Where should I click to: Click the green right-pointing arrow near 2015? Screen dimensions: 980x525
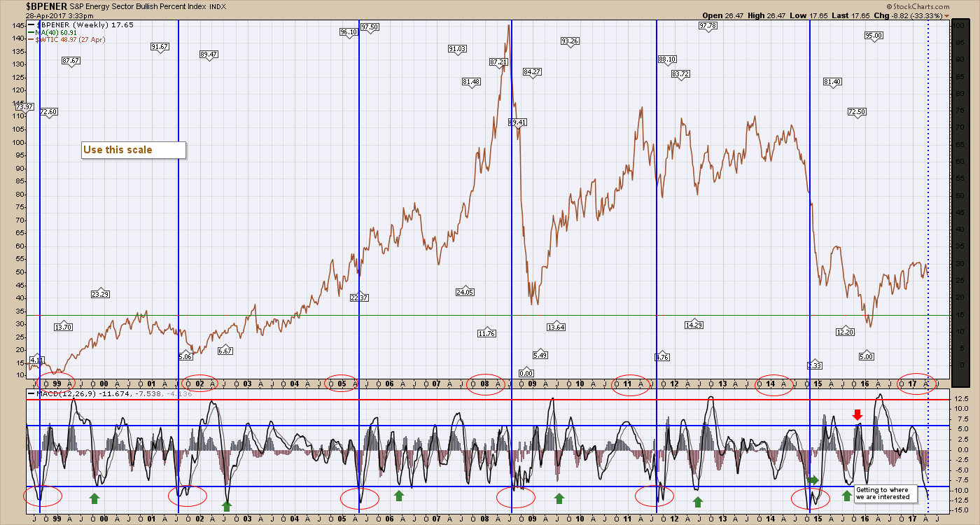click(x=813, y=479)
